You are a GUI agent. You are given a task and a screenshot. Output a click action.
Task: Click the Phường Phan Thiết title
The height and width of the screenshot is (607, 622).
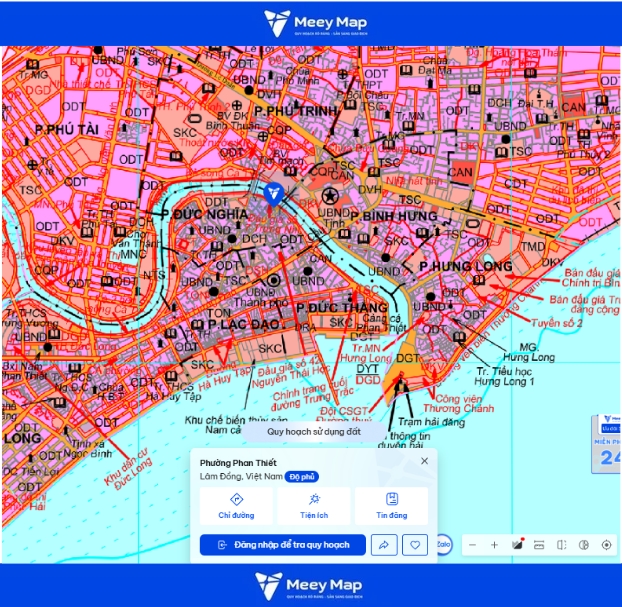(x=238, y=463)
